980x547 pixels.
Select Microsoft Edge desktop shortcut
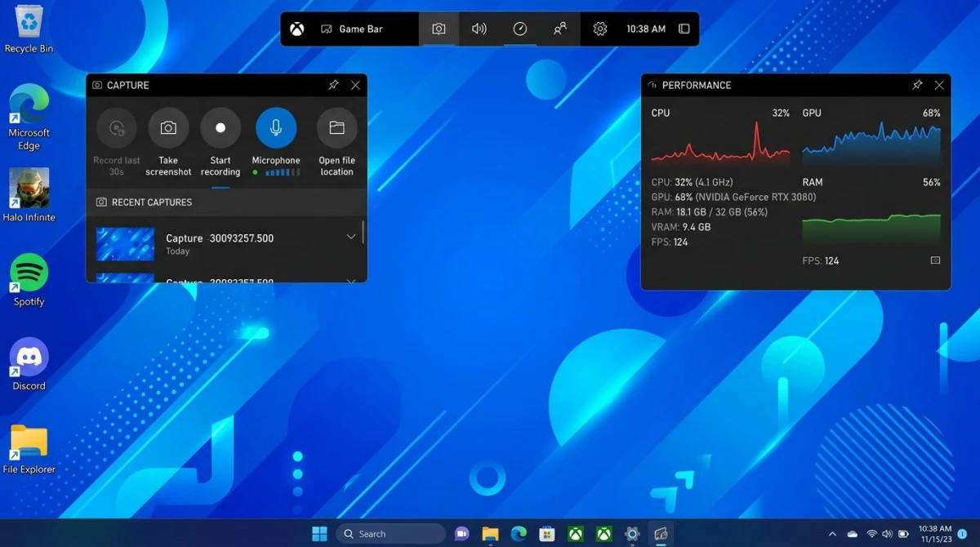[x=29, y=118]
